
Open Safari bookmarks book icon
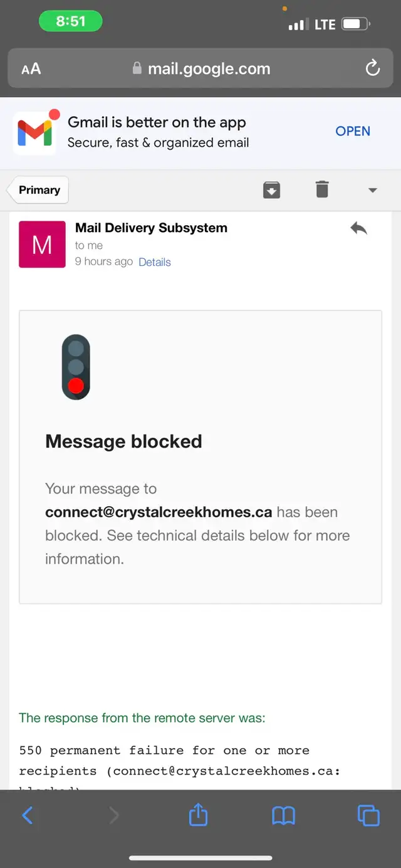[283, 815]
